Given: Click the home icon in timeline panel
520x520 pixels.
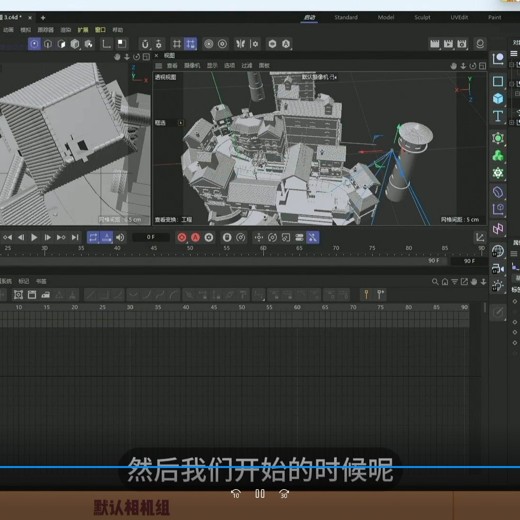Looking at the screenshot, I should click(x=445, y=282).
